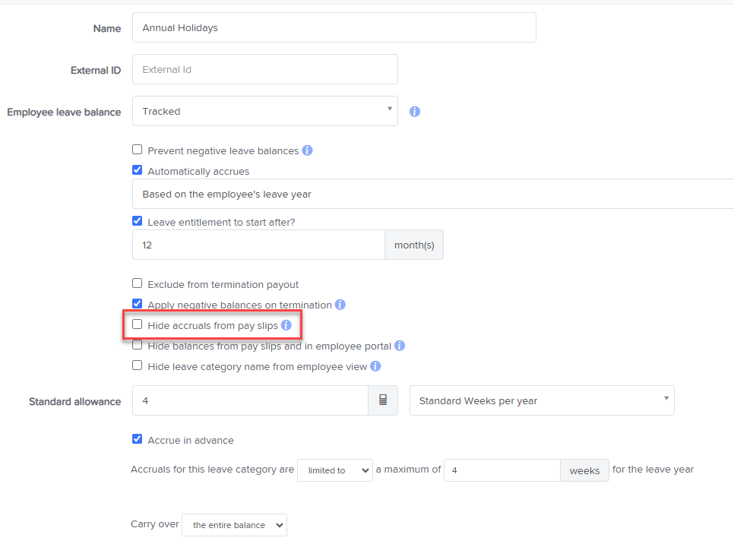Click into the External ID input field
This screenshot has height=560, width=734.
coord(264,69)
